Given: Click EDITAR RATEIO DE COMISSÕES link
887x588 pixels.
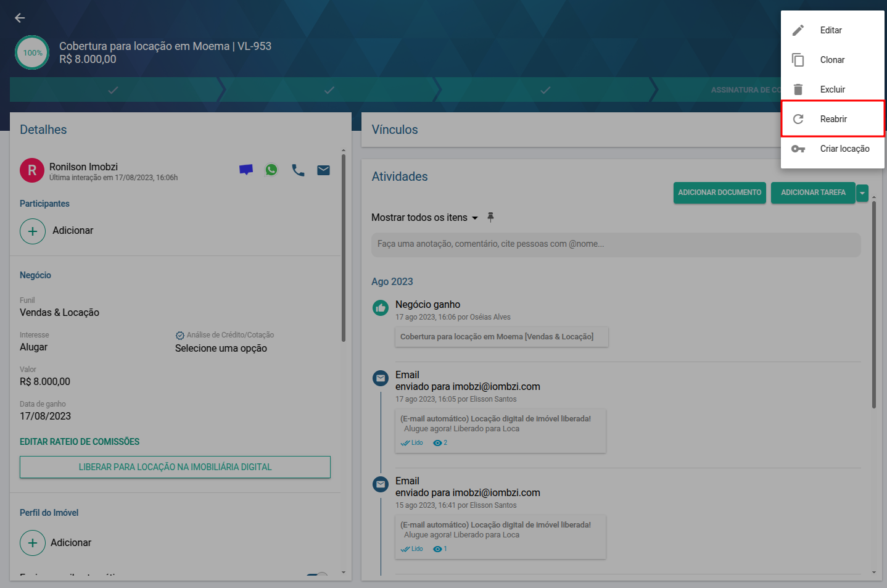Looking at the screenshot, I should [x=80, y=442].
